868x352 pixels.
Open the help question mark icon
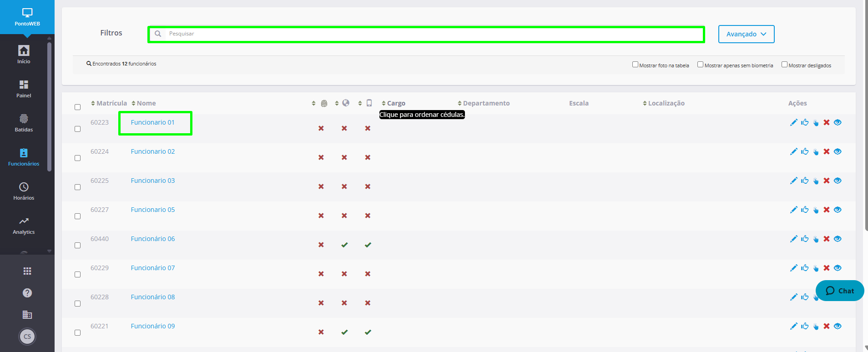point(27,293)
